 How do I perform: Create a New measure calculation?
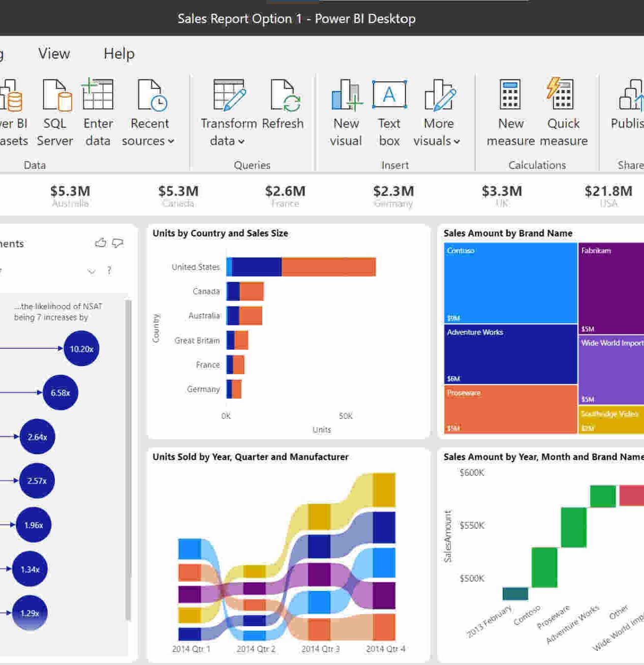[x=510, y=96]
